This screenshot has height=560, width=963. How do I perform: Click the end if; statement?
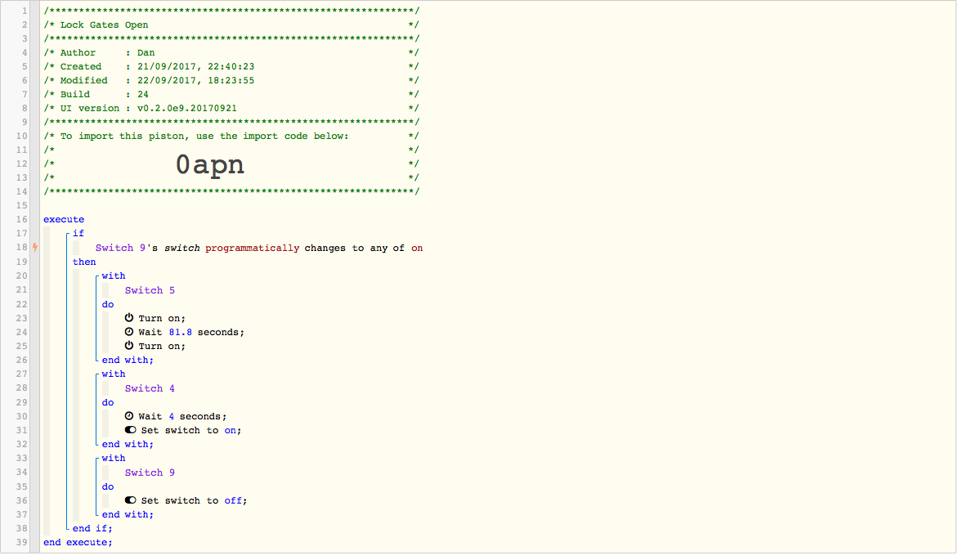92,529
